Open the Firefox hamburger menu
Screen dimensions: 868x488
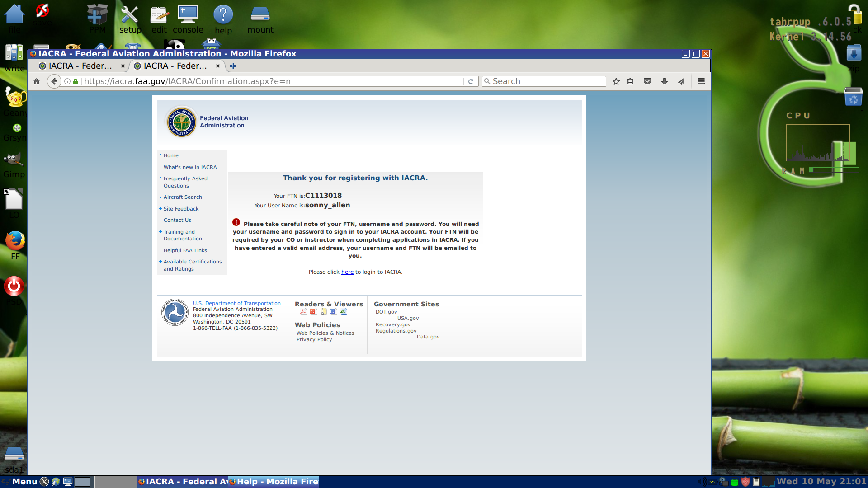[701, 81]
